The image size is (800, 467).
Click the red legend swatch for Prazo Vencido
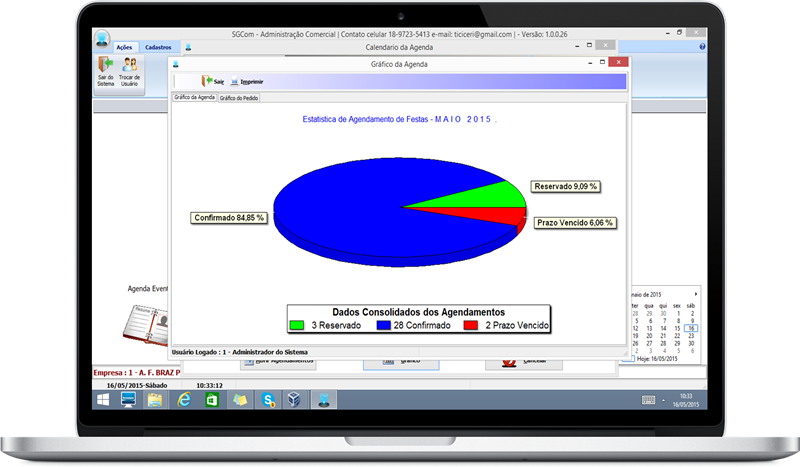470,325
